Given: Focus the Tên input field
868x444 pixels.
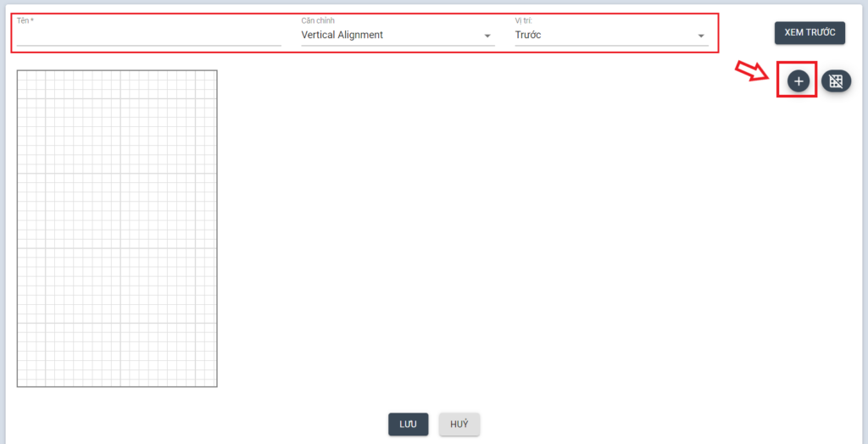Looking at the screenshot, I should click(148, 36).
